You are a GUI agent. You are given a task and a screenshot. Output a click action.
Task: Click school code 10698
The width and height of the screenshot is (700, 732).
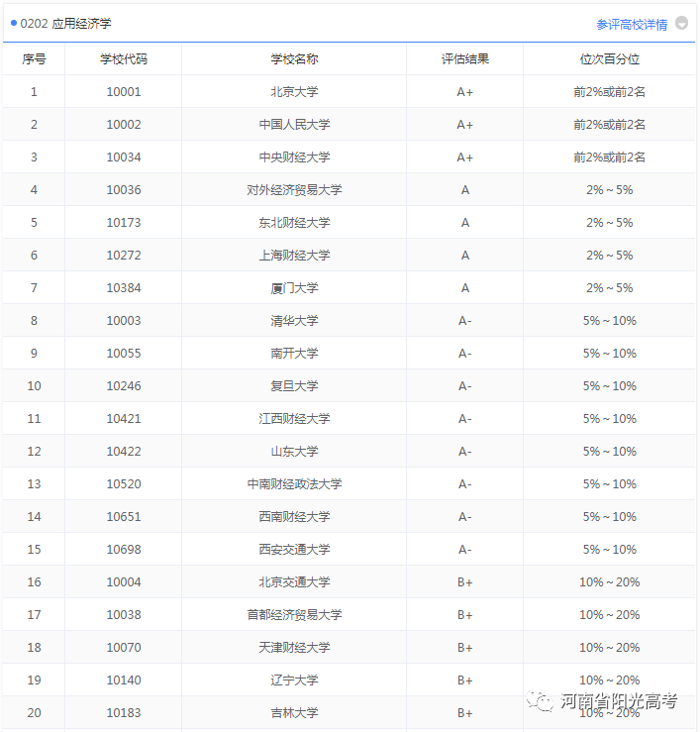point(124,550)
